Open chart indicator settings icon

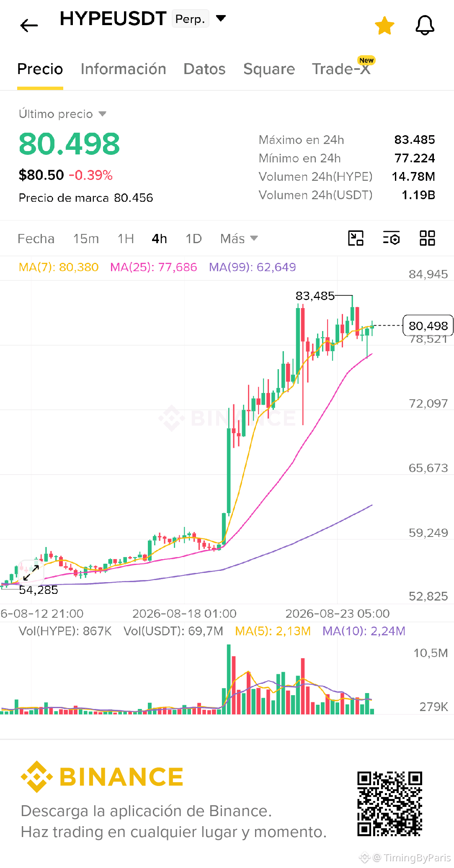pyautogui.click(x=392, y=238)
